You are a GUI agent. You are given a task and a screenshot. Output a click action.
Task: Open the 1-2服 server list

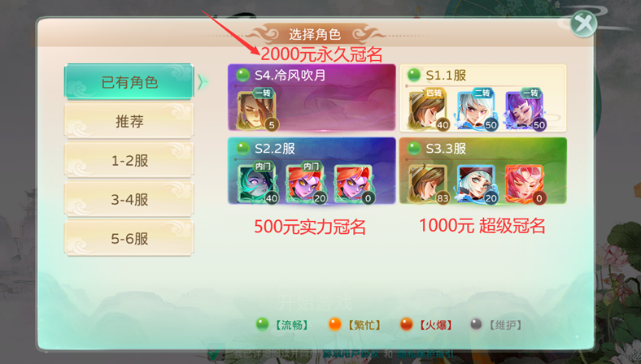point(129,160)
